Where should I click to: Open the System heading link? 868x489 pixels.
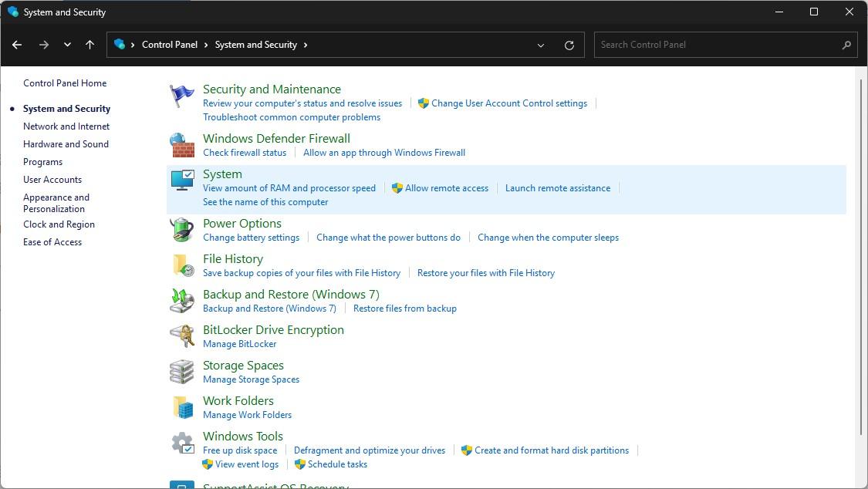pyautogui.click(x=222, y=174)
